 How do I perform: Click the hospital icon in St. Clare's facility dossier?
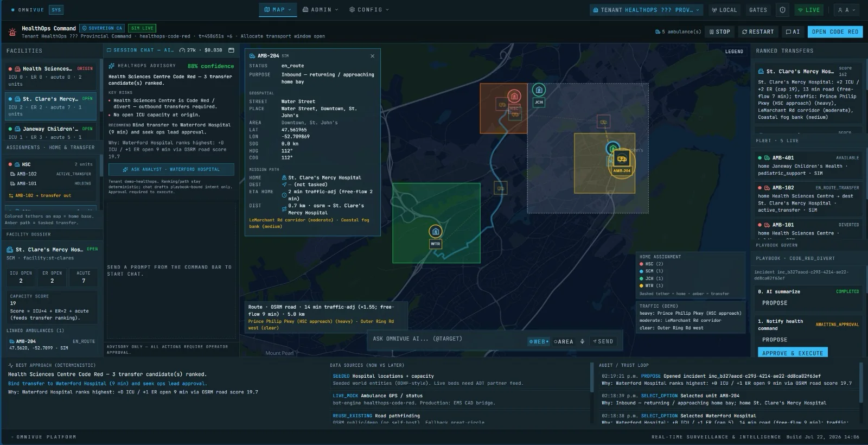[10, 250]
